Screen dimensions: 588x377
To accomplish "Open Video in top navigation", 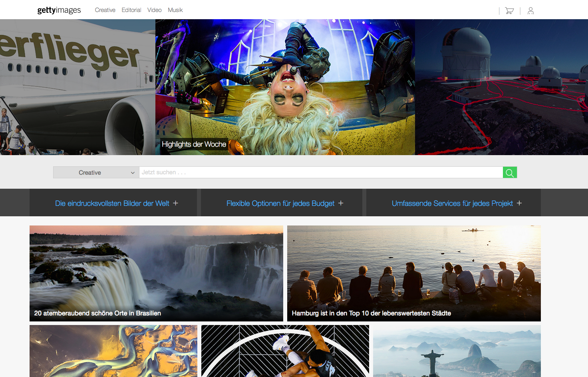I will (154, 10).
